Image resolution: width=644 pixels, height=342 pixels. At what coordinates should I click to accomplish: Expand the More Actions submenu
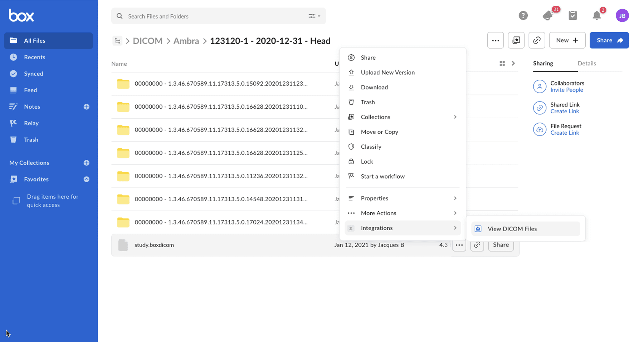point(402,213)
